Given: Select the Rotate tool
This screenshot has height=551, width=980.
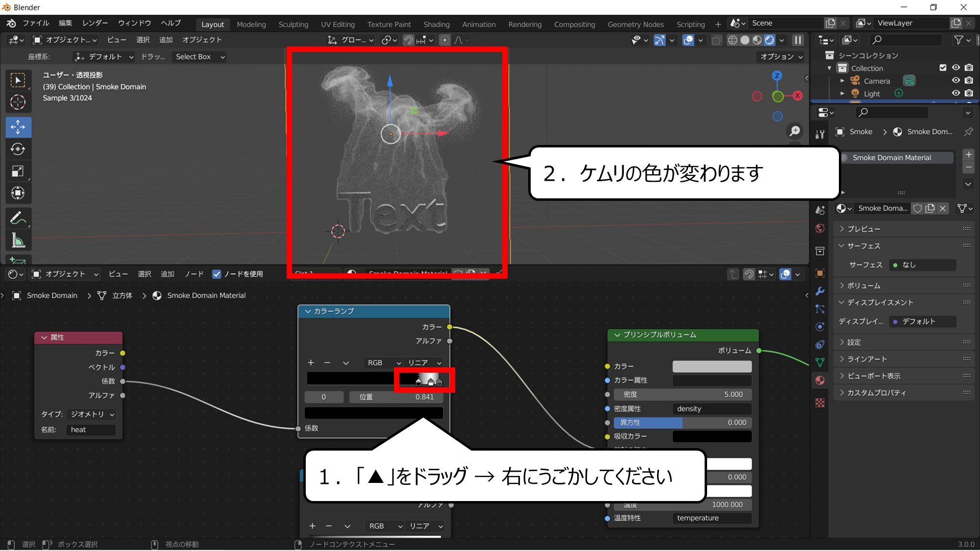Looking at the screenshot, I should 18,149.
